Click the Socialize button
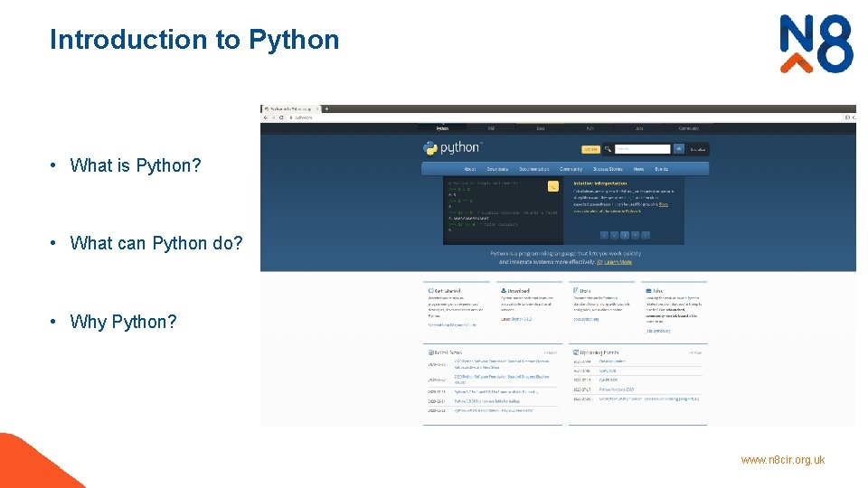 point(697,149)
